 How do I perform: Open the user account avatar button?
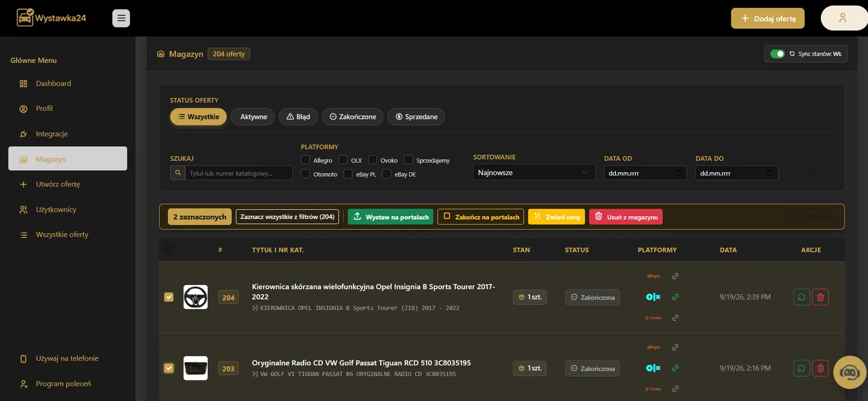click(843, 18)
